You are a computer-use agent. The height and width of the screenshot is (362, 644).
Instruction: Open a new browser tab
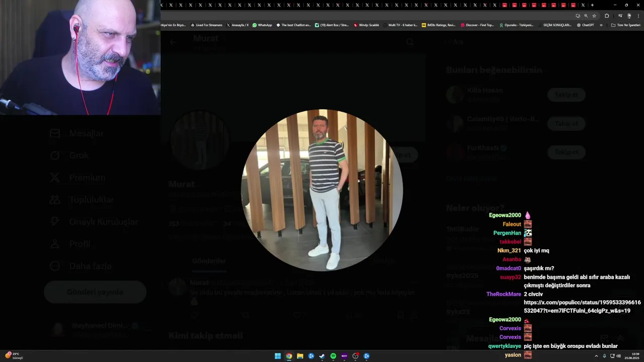[592, 5]
